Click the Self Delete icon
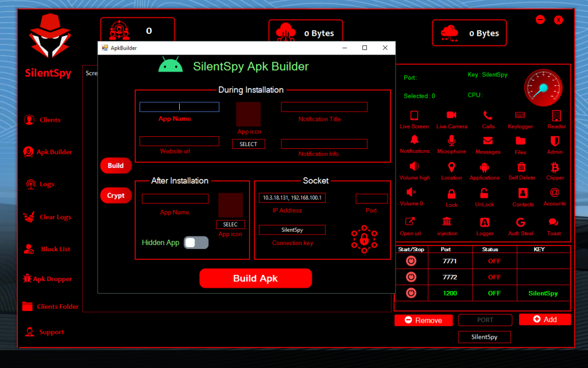588x368 pixels. [521, 170]
